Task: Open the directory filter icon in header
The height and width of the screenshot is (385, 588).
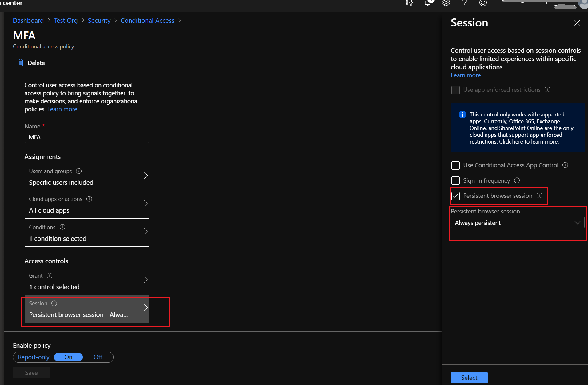Action: [409, 3]
